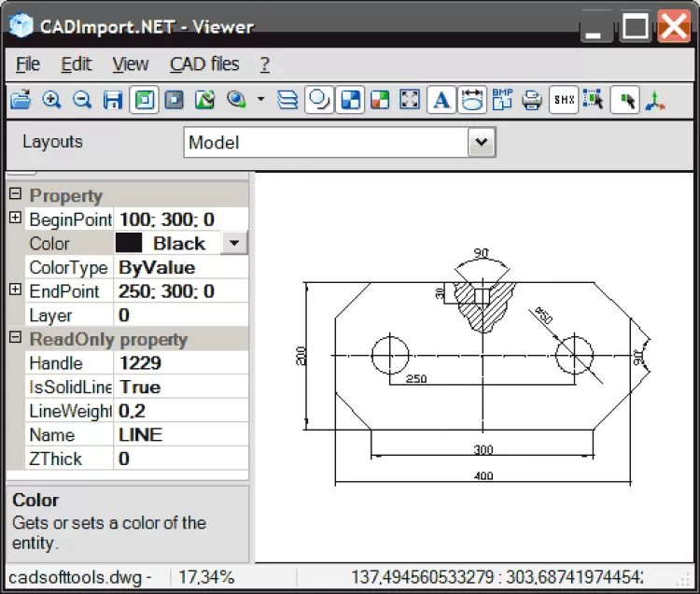
Task: Click the Zoom Out magnifier icon
Action: (82, 100)
